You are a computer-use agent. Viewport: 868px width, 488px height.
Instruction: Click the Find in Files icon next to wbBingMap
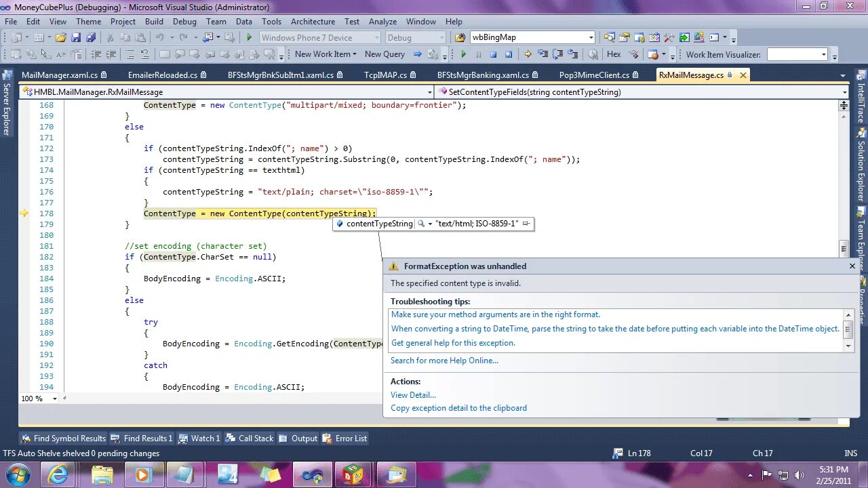pos(460,37)
